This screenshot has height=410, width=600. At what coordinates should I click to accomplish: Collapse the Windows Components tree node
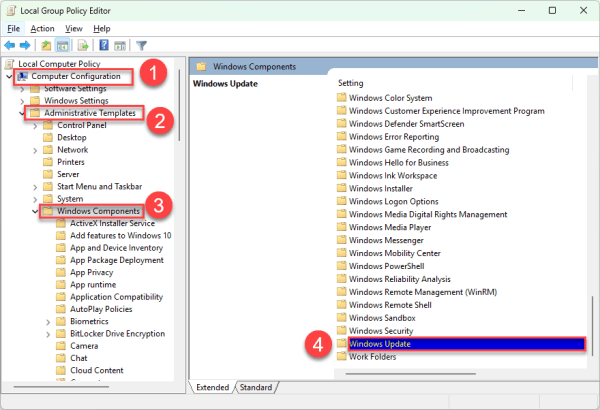pyautogui.click(x=35, y=211)
